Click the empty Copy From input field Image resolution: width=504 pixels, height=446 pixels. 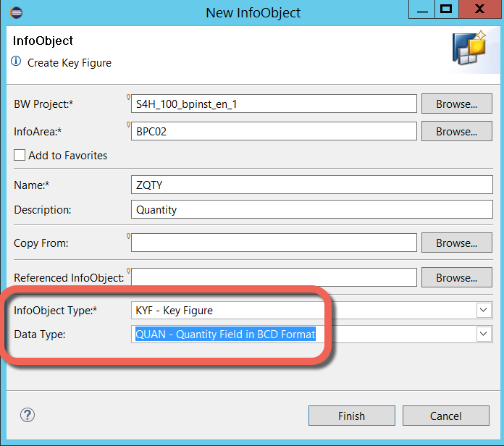pos(274,243)
